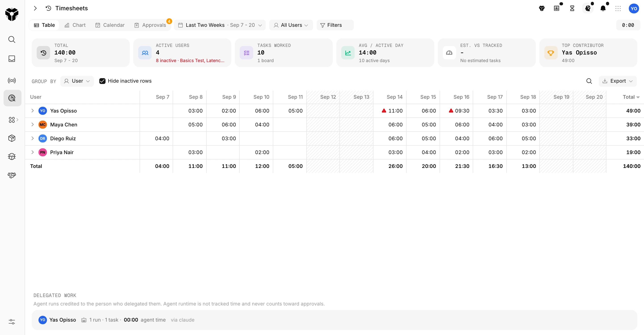Image resolution: width=644 pixels, height=335 pixels.
Task: Click the warning triangle on Sep 14
Action: point(384,111)
